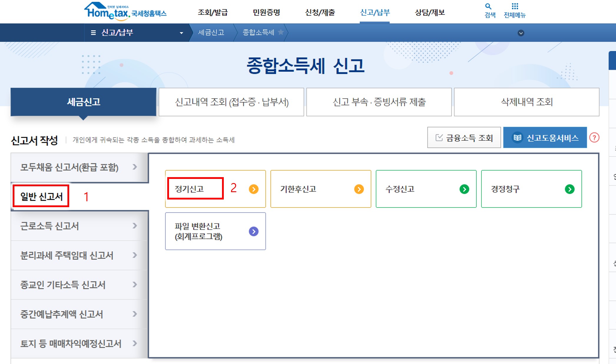The width and height of the screenshot is (616, 364).
Task: Switch to 신고내역 조회 (접수증·납부서) tab
Action: (x=231, y=102)
